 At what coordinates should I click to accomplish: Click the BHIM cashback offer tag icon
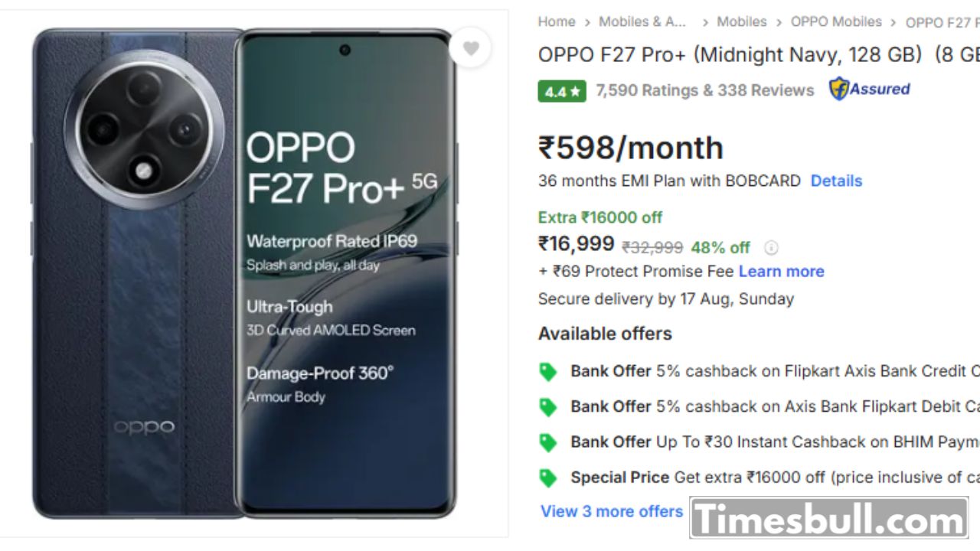tap(548, 442)
